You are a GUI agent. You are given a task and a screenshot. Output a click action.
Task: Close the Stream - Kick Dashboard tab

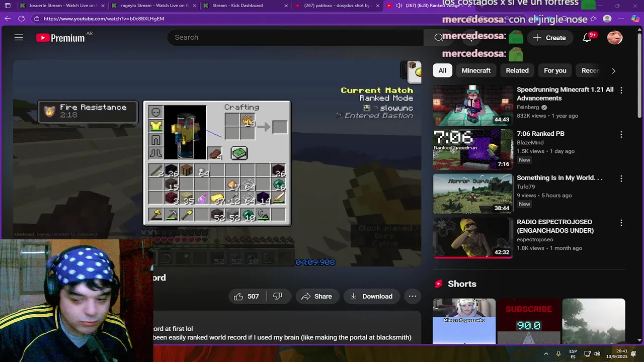[x=286, y=6]
